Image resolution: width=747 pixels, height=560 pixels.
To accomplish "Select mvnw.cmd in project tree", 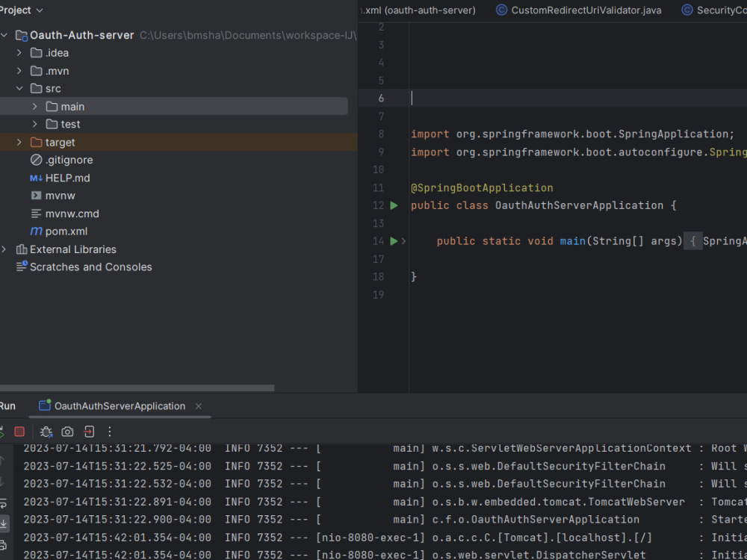I will point(72,214).
